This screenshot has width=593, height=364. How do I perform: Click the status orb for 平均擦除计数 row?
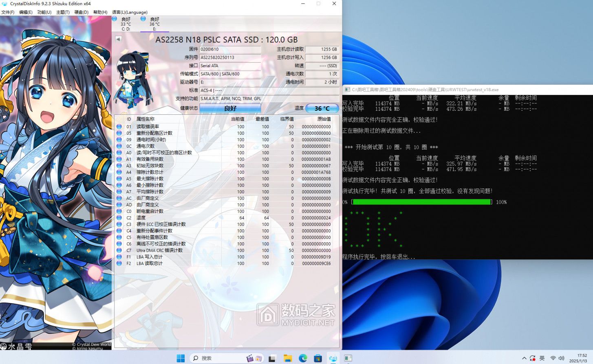point(119,192)
